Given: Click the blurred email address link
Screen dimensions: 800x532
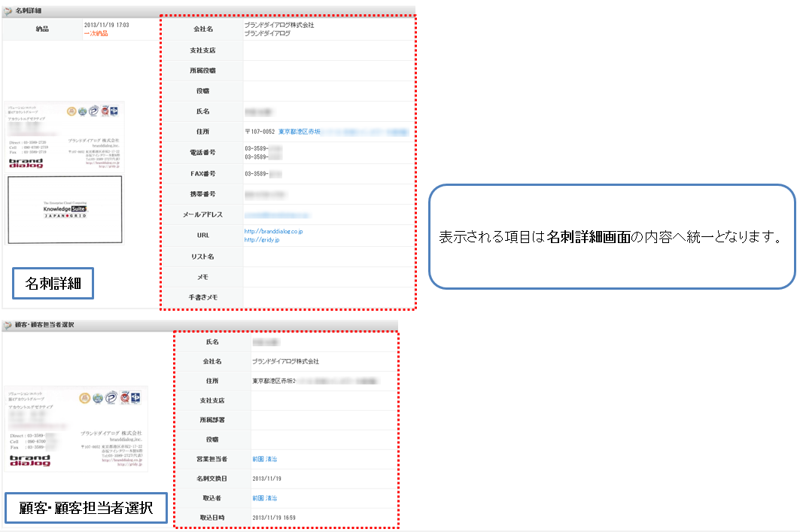Looking at the screenshot, I should pos(271,214).
